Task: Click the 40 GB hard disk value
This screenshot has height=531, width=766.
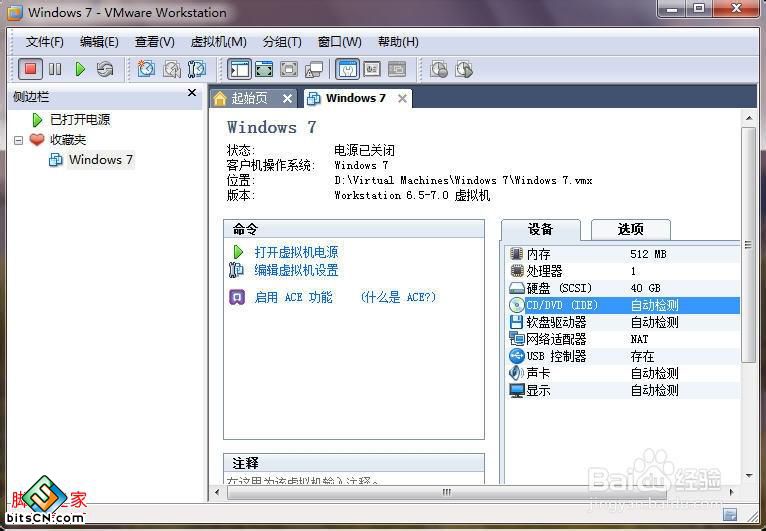Action: (645, 288)
